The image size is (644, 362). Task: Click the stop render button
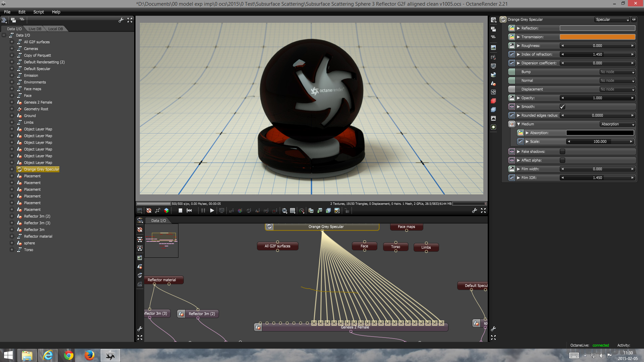(x=180, y=210)
